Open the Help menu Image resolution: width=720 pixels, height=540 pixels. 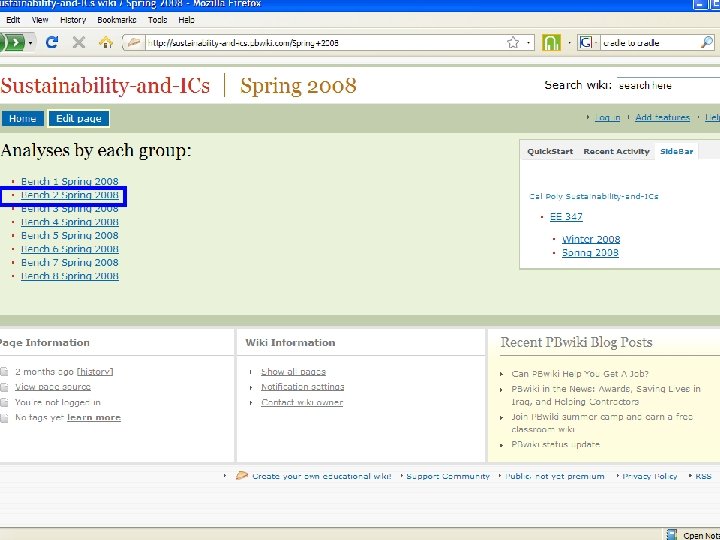pyautogui.click(x=186, y=20)
